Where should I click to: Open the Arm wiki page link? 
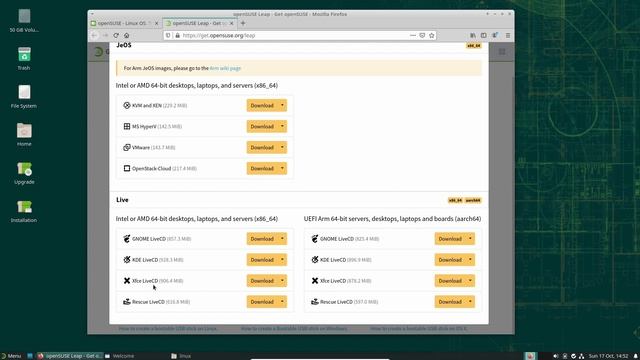point(225,68)
